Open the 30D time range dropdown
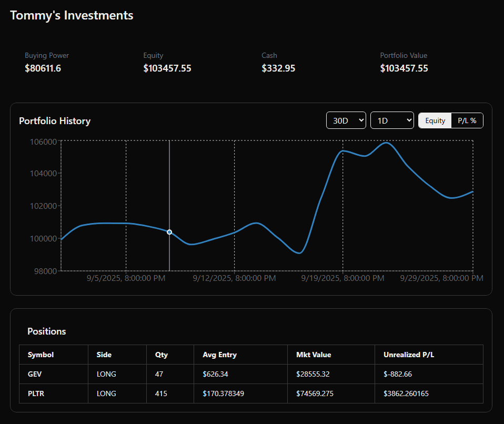 click(x=346, y=120)
